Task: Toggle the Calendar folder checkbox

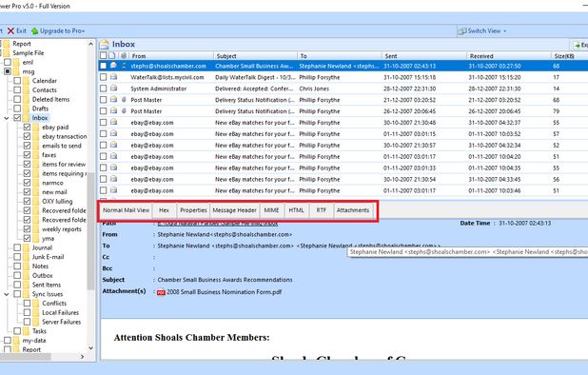Action: click(17, 81)
